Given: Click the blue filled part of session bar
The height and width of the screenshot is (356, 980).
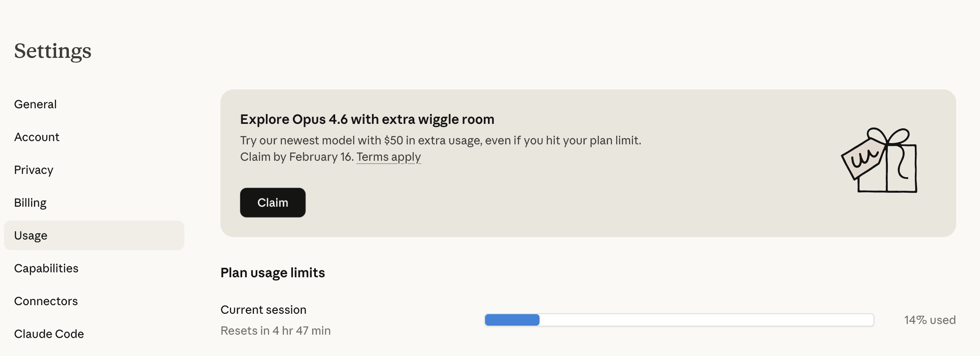Looking at the screenshot, I should tap(512, 320).
